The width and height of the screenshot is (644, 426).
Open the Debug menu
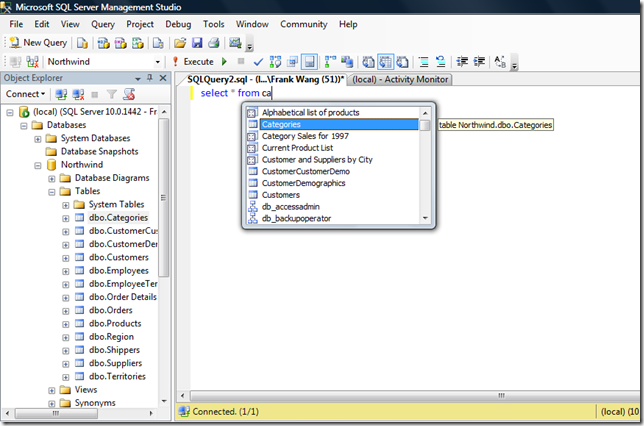click(178, 24)
